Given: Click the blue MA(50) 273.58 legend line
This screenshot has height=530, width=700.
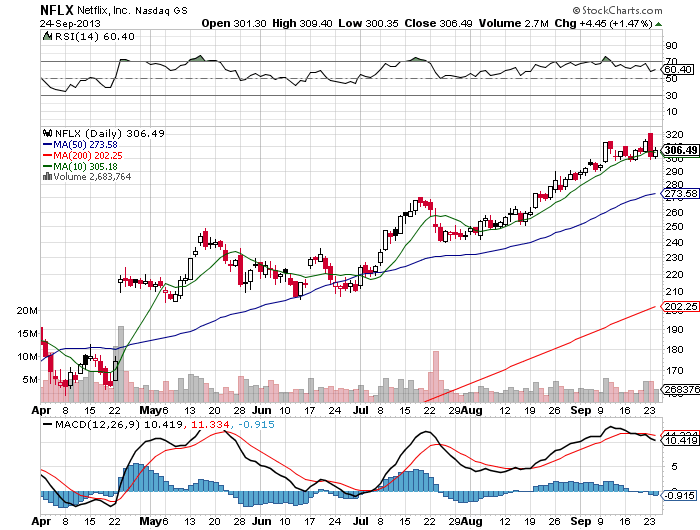Looking at the screenshot, I should [80, 145].
